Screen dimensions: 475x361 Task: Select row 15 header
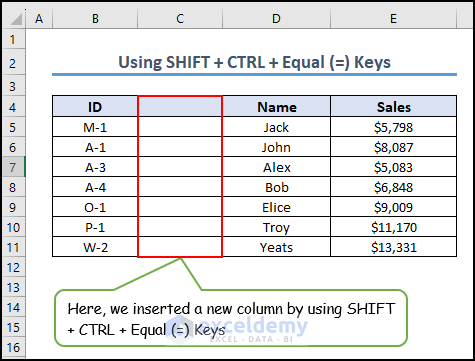click(13, 327)
